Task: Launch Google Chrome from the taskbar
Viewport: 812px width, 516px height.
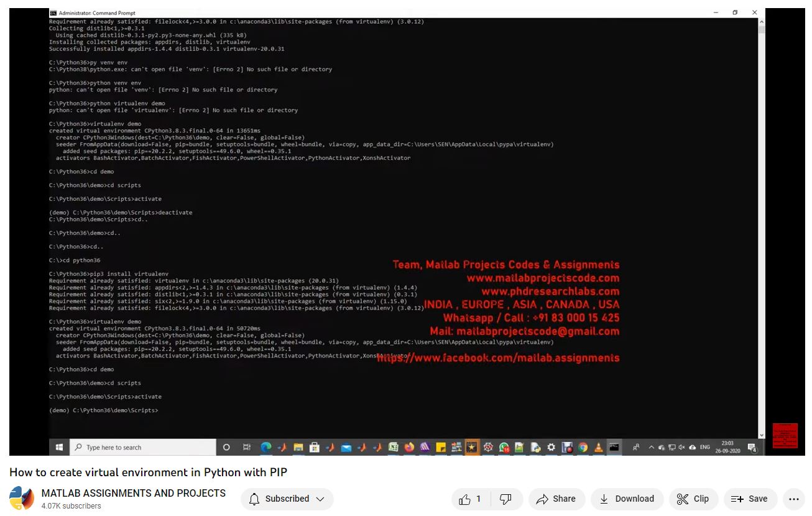Action: 583,447
